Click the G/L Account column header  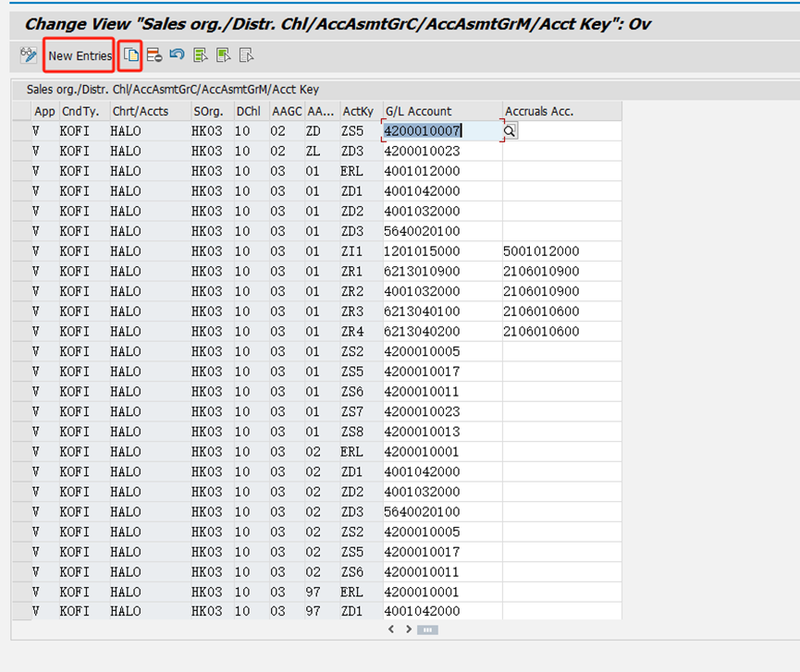click(442, 111)
